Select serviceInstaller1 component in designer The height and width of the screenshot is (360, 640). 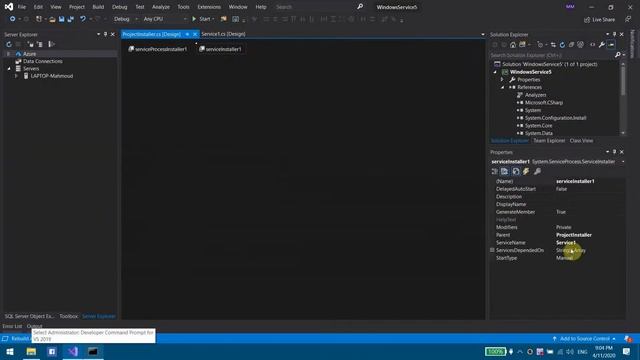[x=221, y=49]
